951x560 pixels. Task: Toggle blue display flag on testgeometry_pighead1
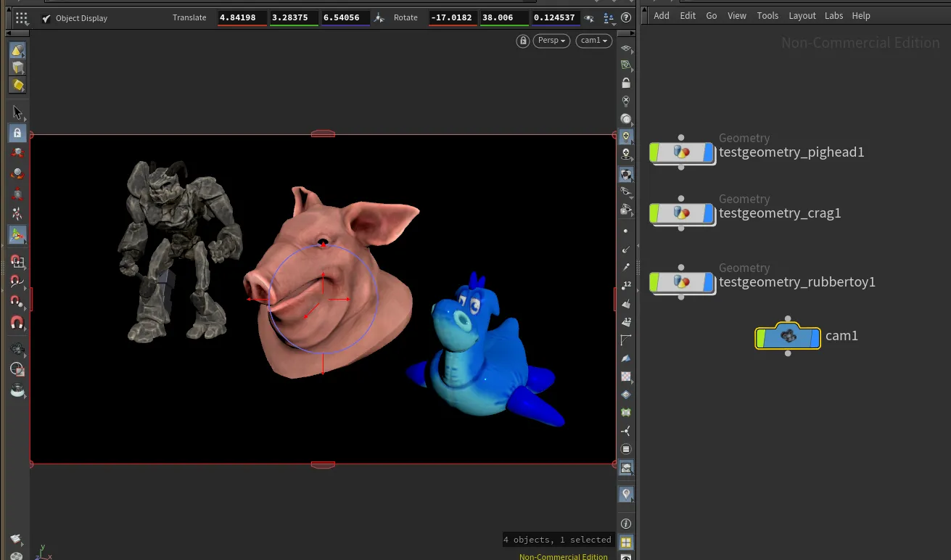[x=709, y=152]
